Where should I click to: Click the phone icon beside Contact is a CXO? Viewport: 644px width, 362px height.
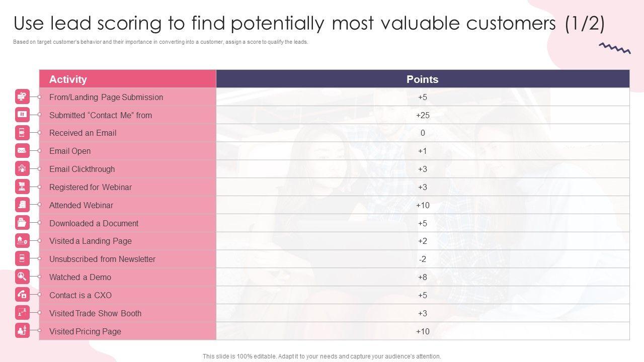tap(22, 295)
